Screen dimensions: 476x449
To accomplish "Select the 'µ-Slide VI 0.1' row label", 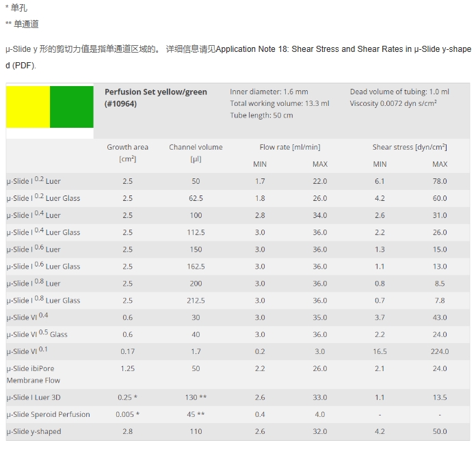I will click(27, 351).
